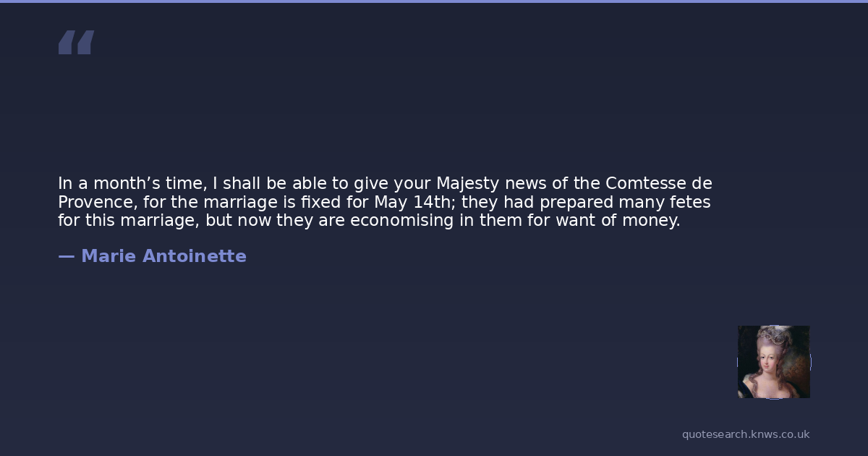The width and height of the screenshot is (868, 456).
Task: Click the Marie Antoinette portrait thumbnail
Action: (x=773, y=362)
